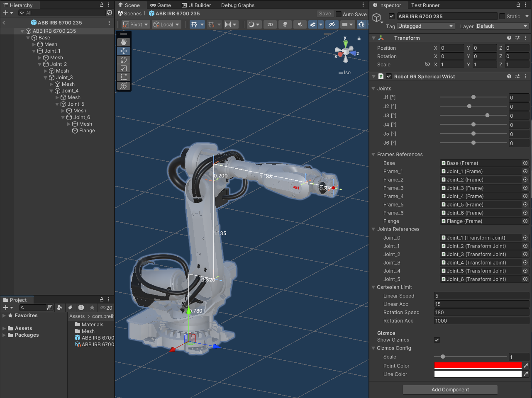Select the Scale tool
This screenshot has height=398, width=532.
[x=124, y=68]
